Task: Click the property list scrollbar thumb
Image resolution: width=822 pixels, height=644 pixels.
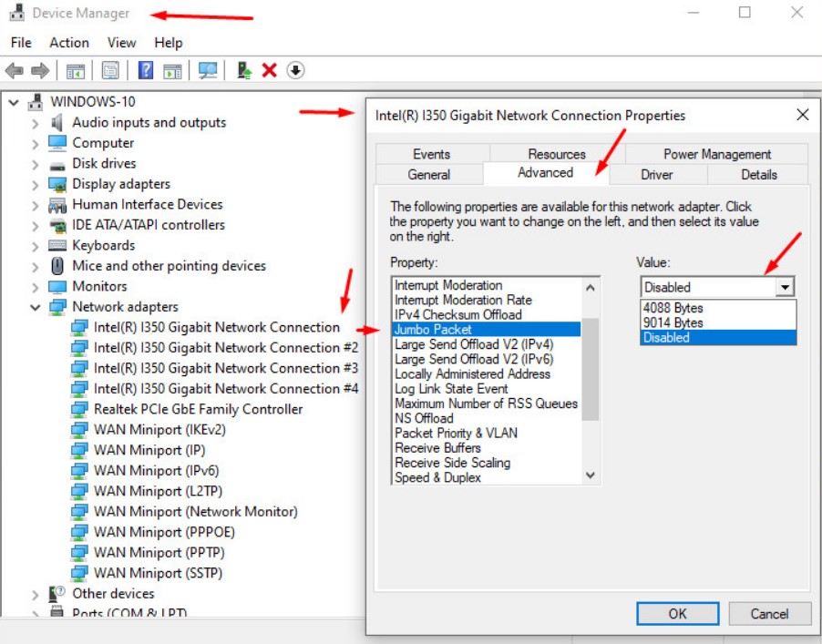Action: pyautogui.click(x=591, y=370)
